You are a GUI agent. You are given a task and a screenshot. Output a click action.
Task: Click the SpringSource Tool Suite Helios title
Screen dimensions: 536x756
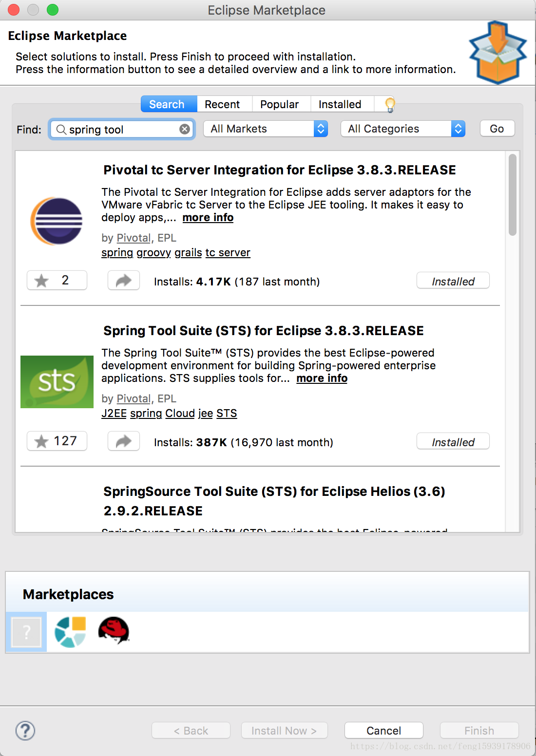[x=274, y=501]
